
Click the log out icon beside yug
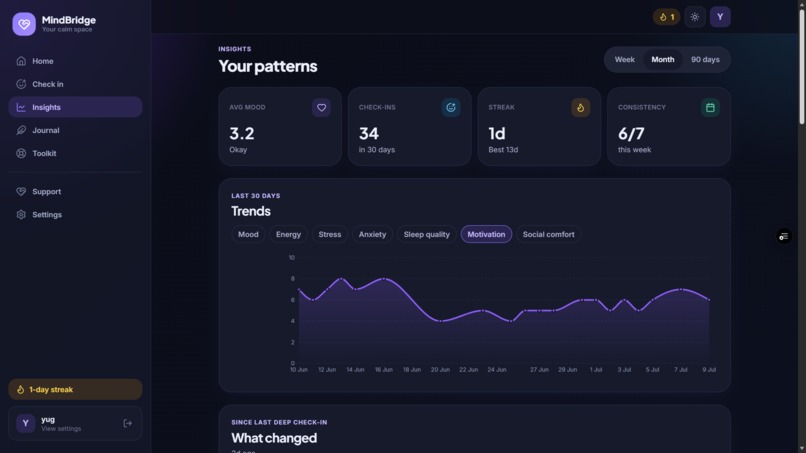(127, 424)
